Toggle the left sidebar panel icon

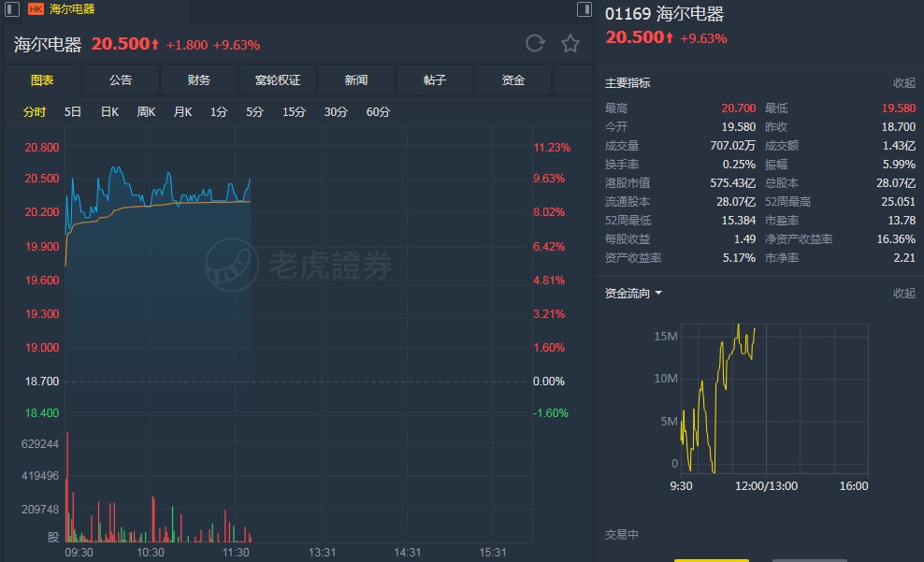[x=12, y=9]
